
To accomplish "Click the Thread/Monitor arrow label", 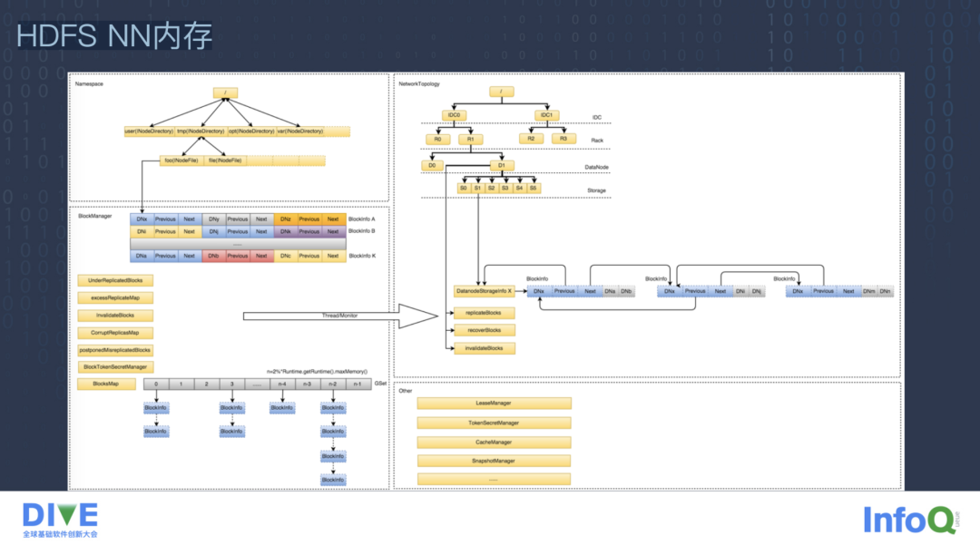I will tap(340, 316).
